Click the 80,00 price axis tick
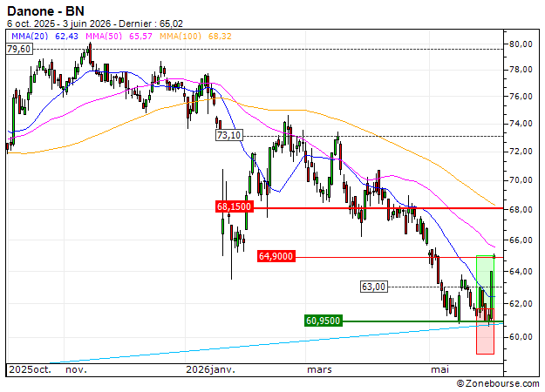Image resolution: width=545 pixels, height=392 pixels. coord(521,44)
